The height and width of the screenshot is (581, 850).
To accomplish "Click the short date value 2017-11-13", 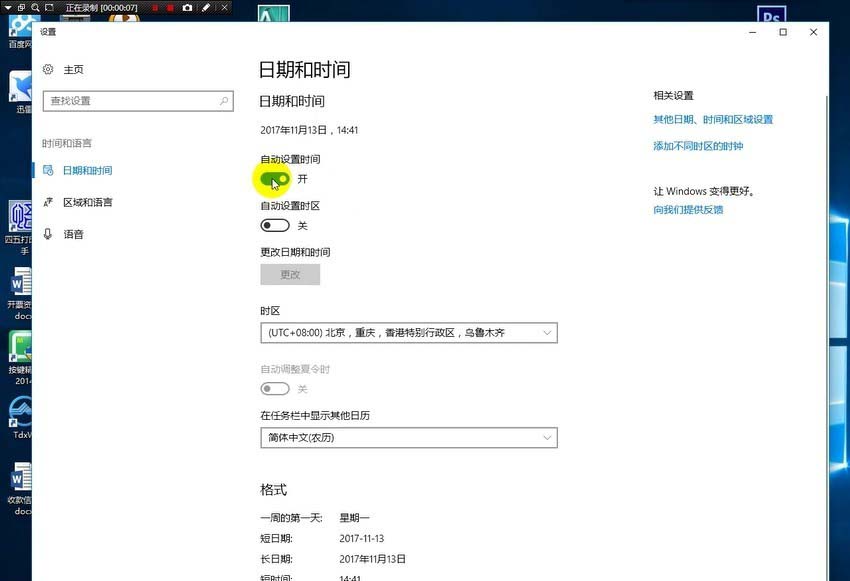I will 362,538.
